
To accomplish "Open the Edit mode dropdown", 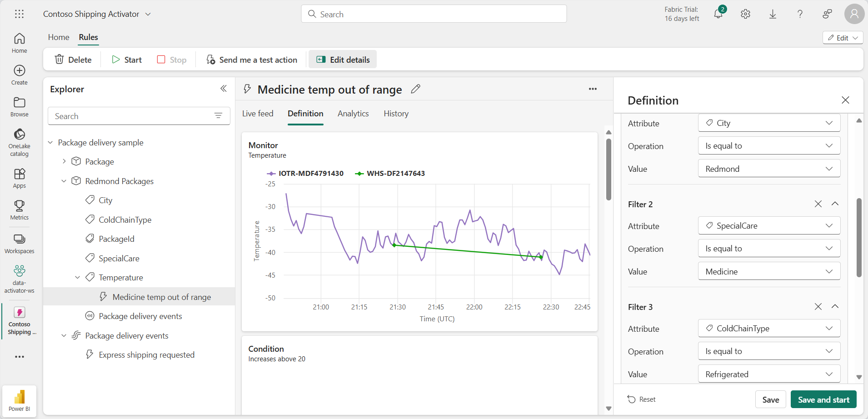I will pos(843,38).
